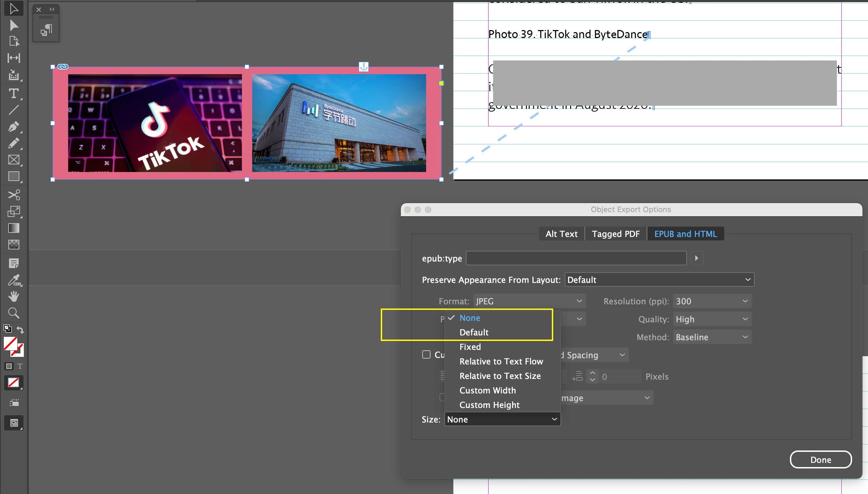This screenshot has height=494, width=868.
Task: Select the Gradient Swatch tool
Action: coord(14,228)
